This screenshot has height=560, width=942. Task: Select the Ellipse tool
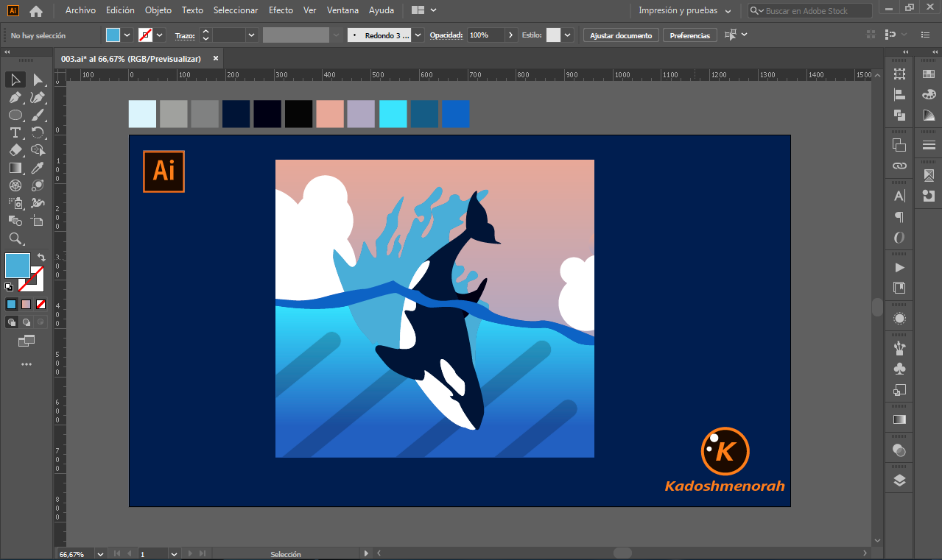pyautogui.click(x=15, y=115)
